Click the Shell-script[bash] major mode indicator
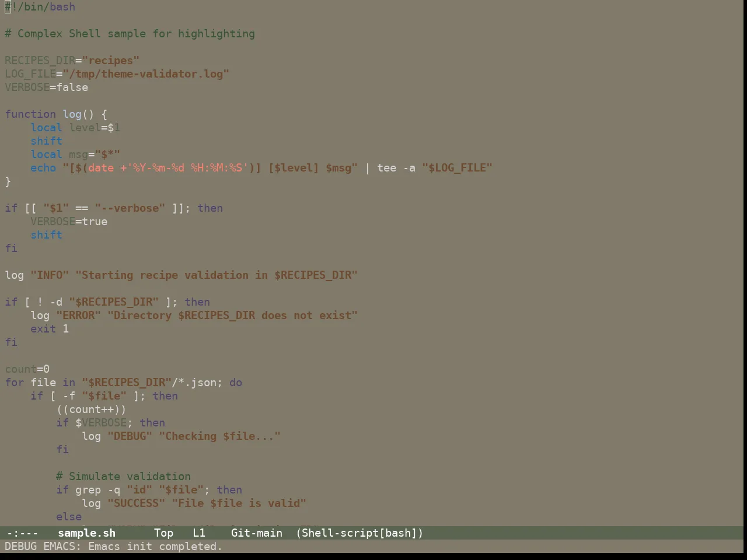The width and height of the screenshot is (747, 560). [x=359, y=533]
